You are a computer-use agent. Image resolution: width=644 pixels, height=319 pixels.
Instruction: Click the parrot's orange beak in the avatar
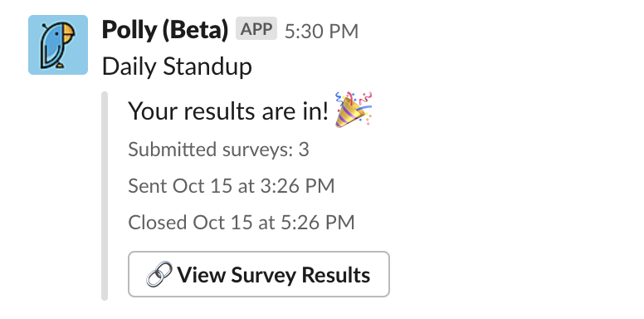[x=66, y=33]
